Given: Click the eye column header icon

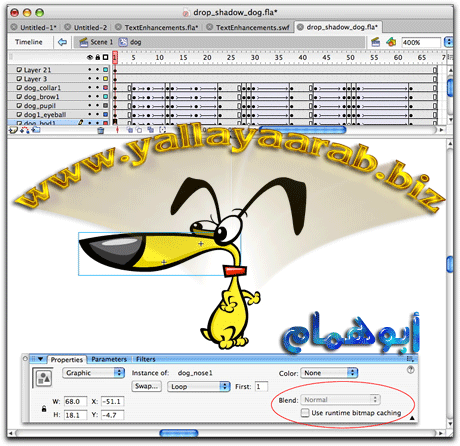Looking at the screenshot, I should pos(90,57).
